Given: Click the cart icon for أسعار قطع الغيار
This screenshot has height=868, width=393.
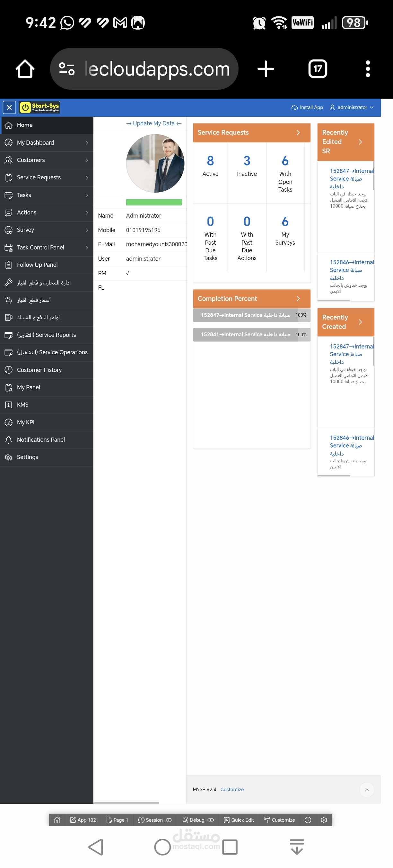Looking at the screenshot, I should pyautogui.click(x=8, y=300).
